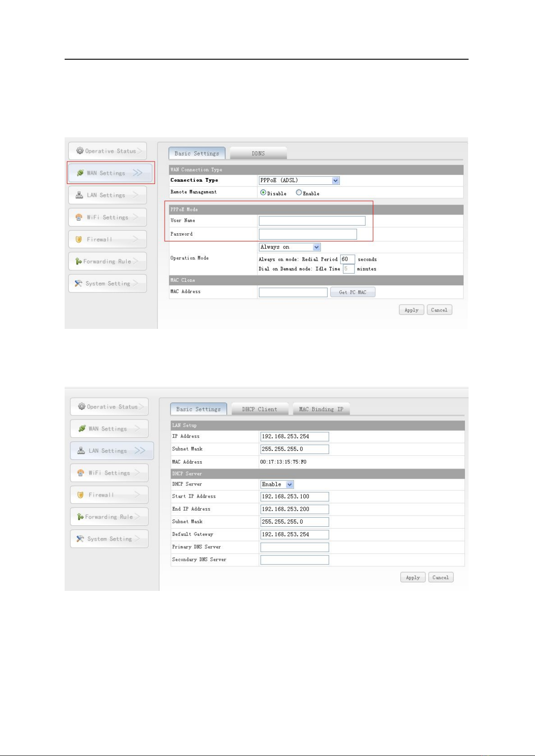Viewport: 535px width, 756px height.
Task: Open the Connection Type PPPoE (ADSL) dropdown
Action: [x=335, y=180]
